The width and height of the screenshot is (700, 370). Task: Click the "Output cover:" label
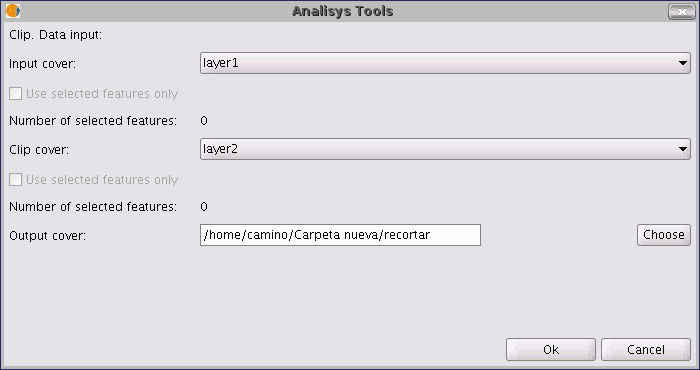[47, 235]
